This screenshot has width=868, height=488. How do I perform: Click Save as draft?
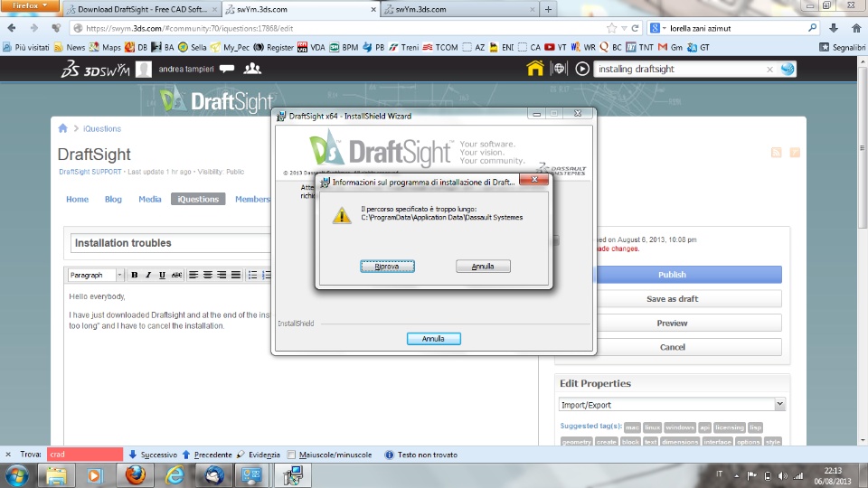[672, 299]
